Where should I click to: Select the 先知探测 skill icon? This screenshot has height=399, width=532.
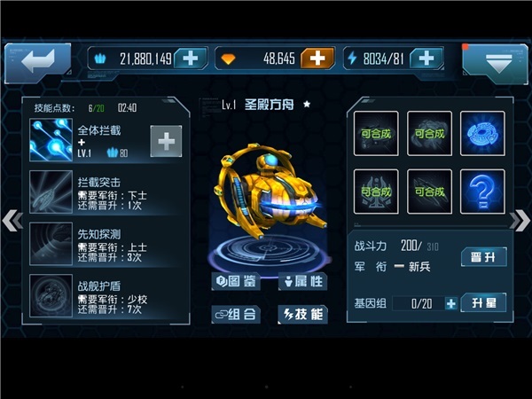click(x=51, y=244)
